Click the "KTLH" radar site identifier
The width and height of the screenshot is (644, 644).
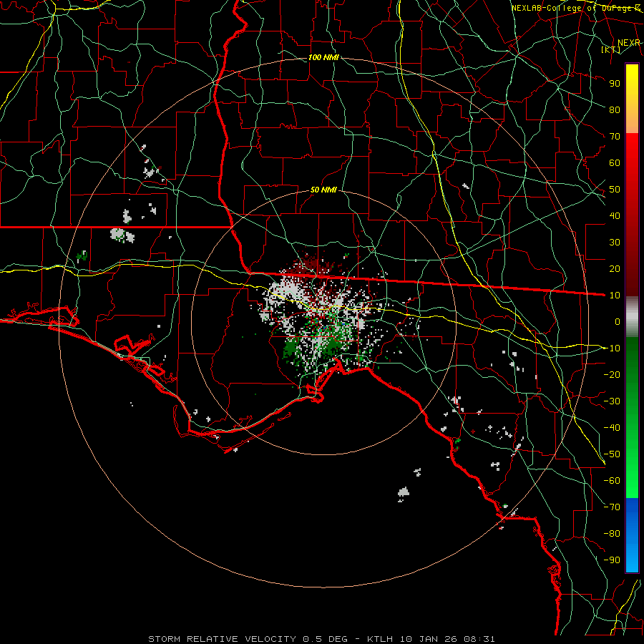pos(381,639)
